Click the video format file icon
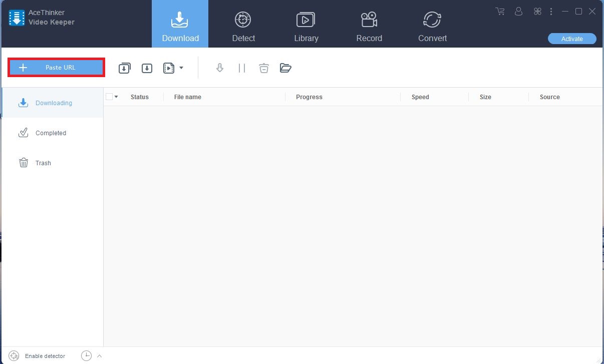This screenshot has height=364, width=604. click(x=169, y=68)
